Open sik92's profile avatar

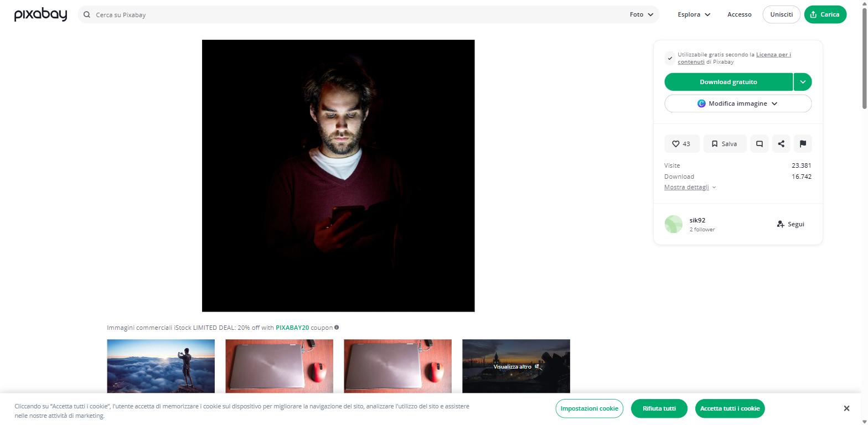coord(674,224)
